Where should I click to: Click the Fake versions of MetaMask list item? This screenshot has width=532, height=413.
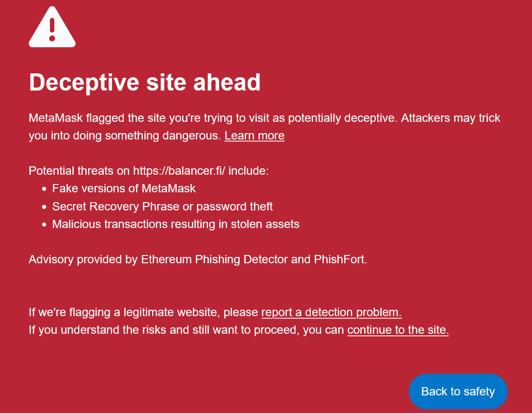tap(123, 188)
